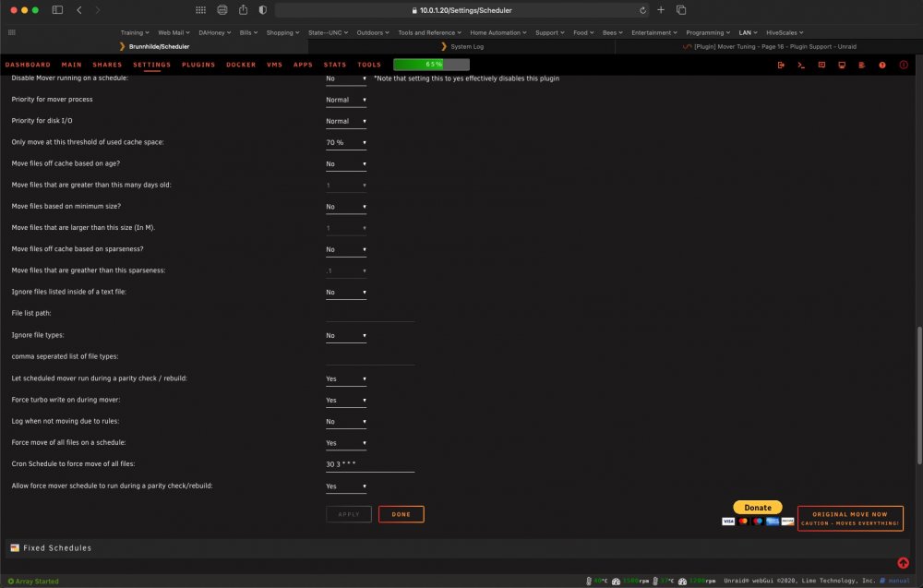Click the yellow Donate button
This screenshot has height=588, width=923.
click(x=758, y=508)
